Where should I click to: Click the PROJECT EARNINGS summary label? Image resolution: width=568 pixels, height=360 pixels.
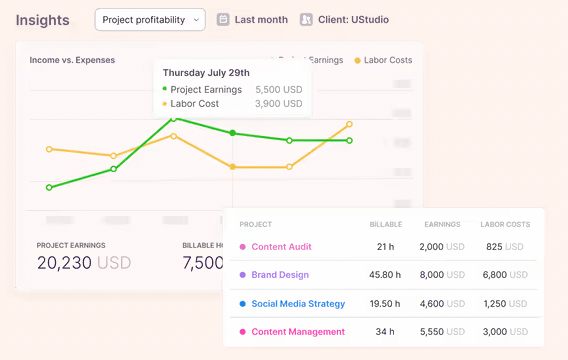(71, 246)
